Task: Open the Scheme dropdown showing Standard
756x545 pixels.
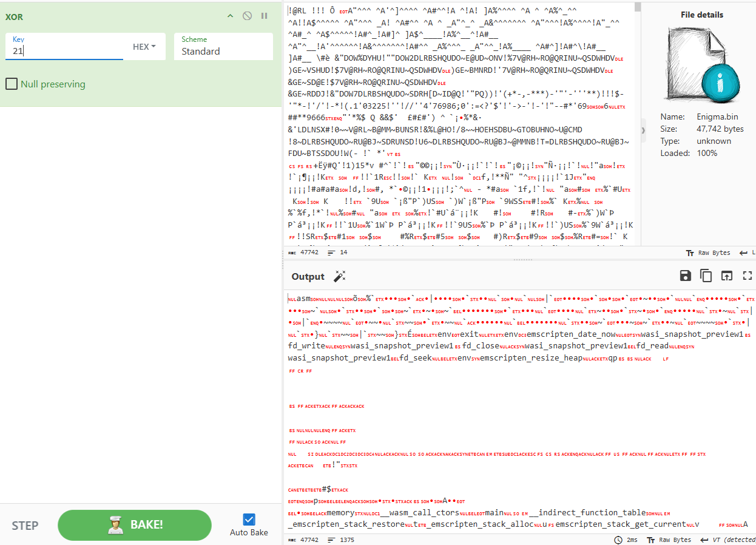Action: 223,47
